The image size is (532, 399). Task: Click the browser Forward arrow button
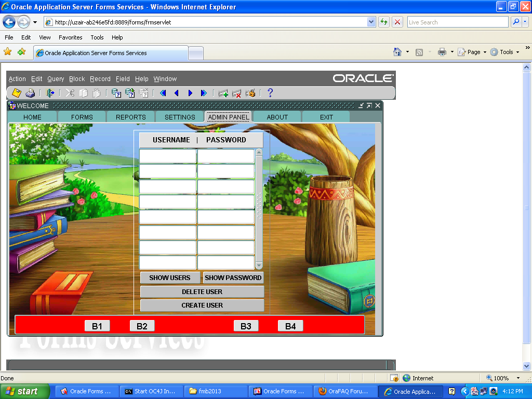(23, 22)
